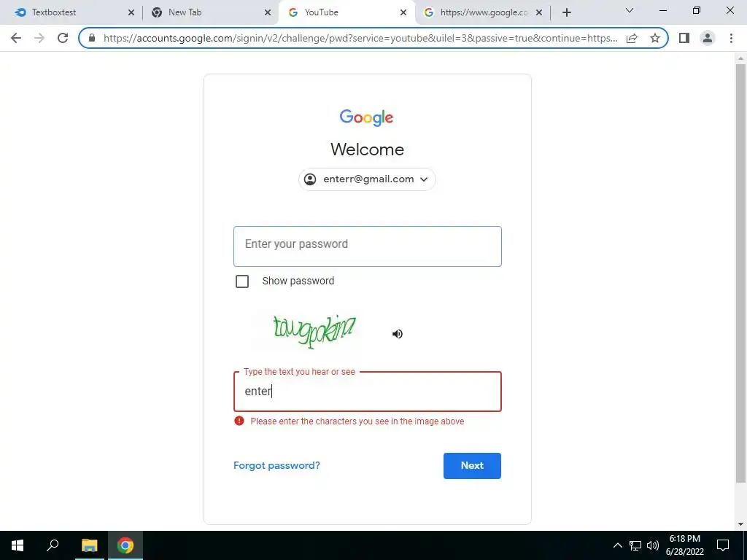Click the Next button
747x560 pixels.
click(472, 466)
